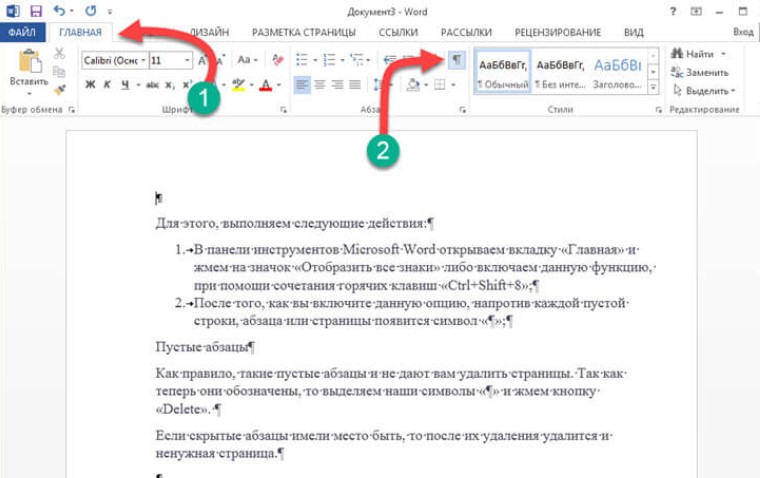Click the word «Delete» in the document

pyautogui.click(x=182, y=409)
